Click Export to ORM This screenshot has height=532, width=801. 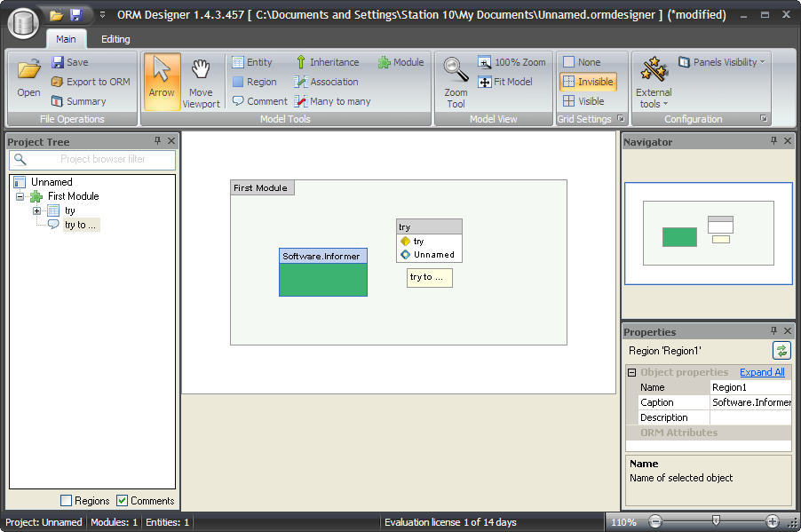tap(91, 82)
